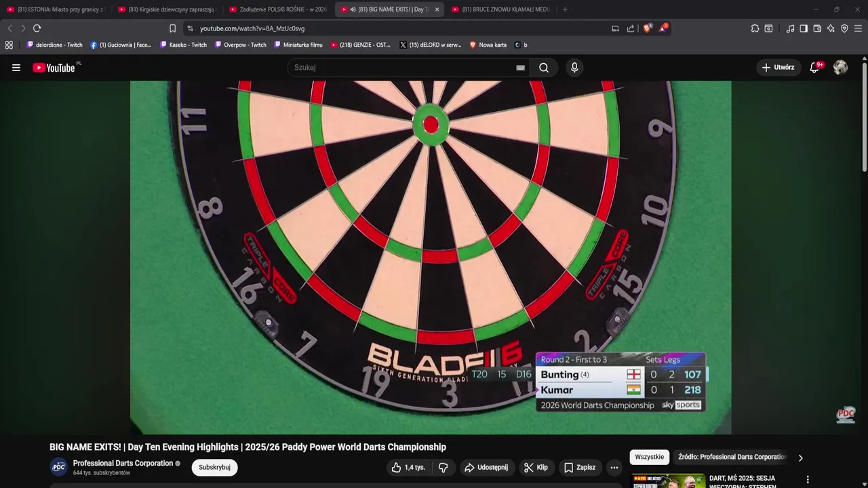This screenshot has width=868, height=488.
Task: Switch to the BRUCE ZNOWU KŁAMAŁ tab
Action: pos(500,9)
